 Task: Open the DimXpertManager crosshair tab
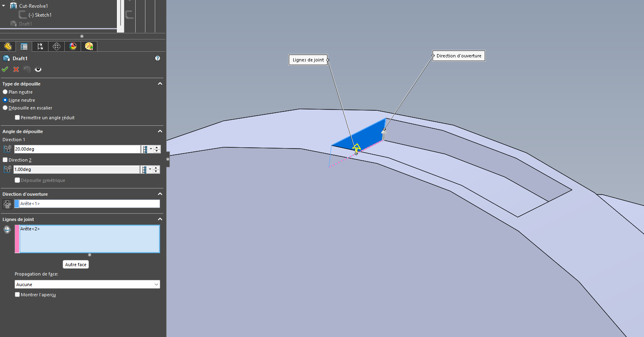pyautogui.click(x=57, y=46)
